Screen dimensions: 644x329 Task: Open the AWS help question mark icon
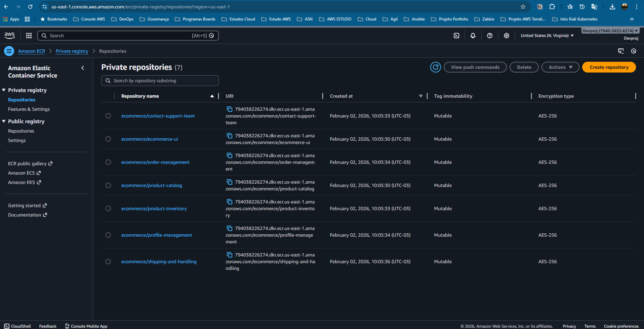click(x=490, y=36)
